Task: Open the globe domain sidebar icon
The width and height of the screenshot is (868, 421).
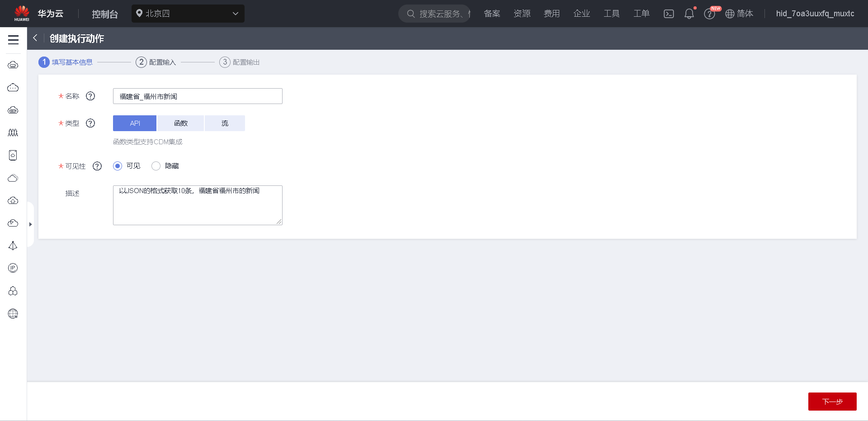Action: tap(13, 314)
